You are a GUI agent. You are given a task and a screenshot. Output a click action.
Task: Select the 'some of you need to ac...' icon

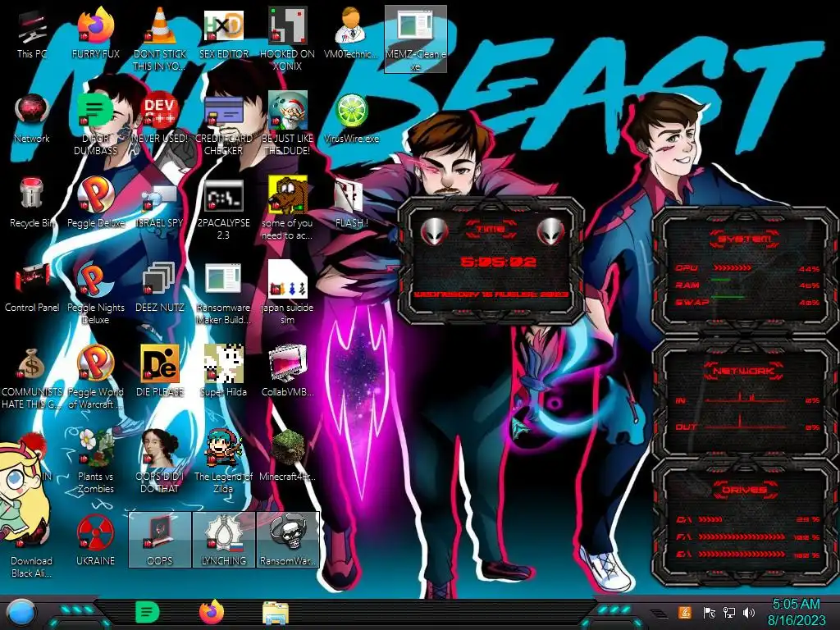(287, 208)
